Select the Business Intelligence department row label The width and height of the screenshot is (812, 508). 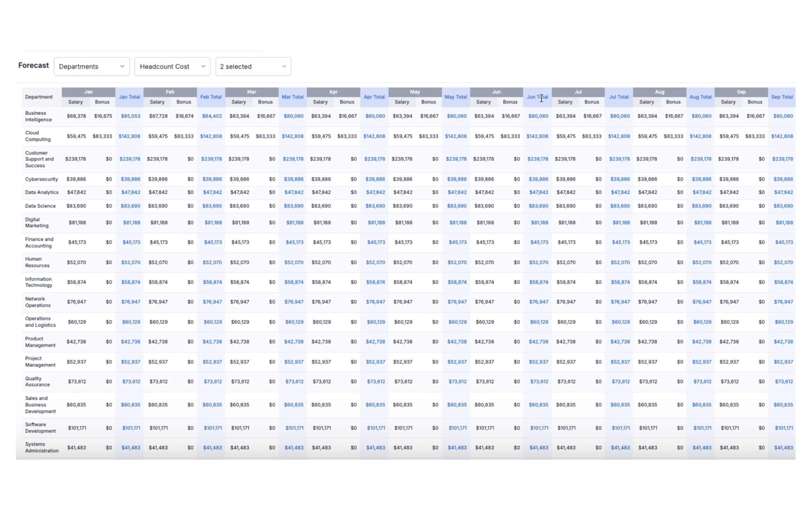click(39, 116)
